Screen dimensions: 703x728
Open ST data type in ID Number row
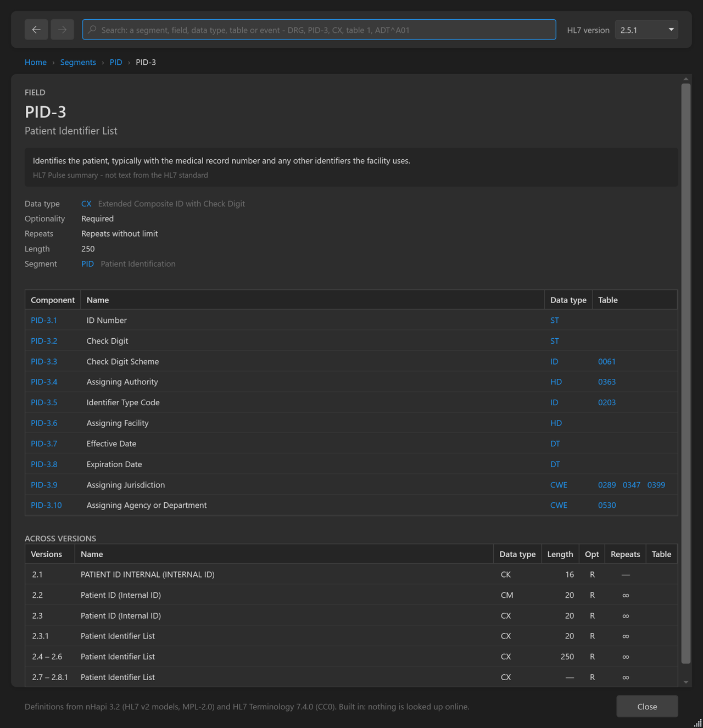pyautogui.click(x=555, y=320)
